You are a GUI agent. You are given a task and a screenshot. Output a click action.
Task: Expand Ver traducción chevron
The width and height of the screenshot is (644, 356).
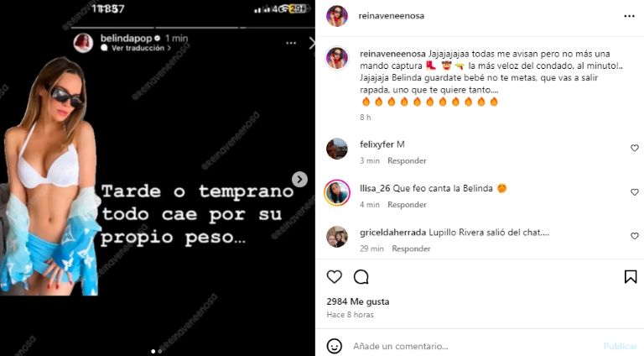[x=169, y=48]
